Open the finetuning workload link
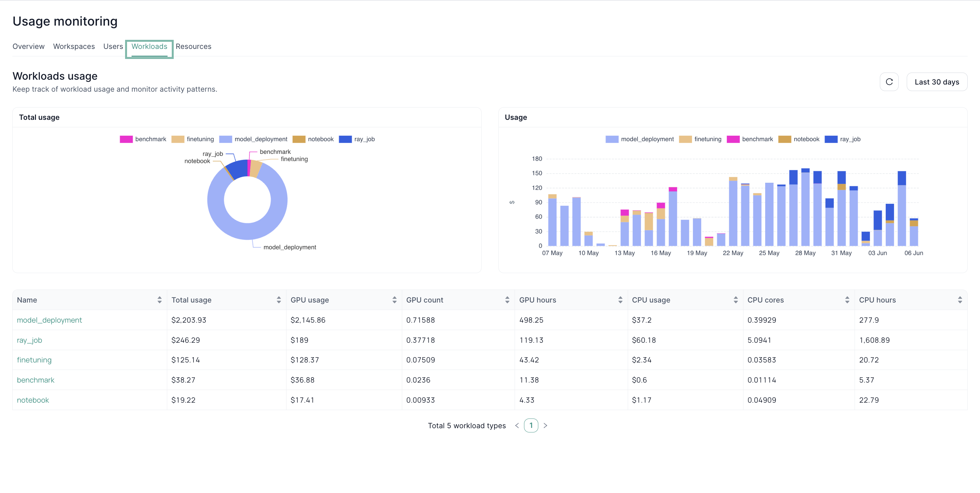Viewport: 980px width, 493px height. [x=34, y=360]
